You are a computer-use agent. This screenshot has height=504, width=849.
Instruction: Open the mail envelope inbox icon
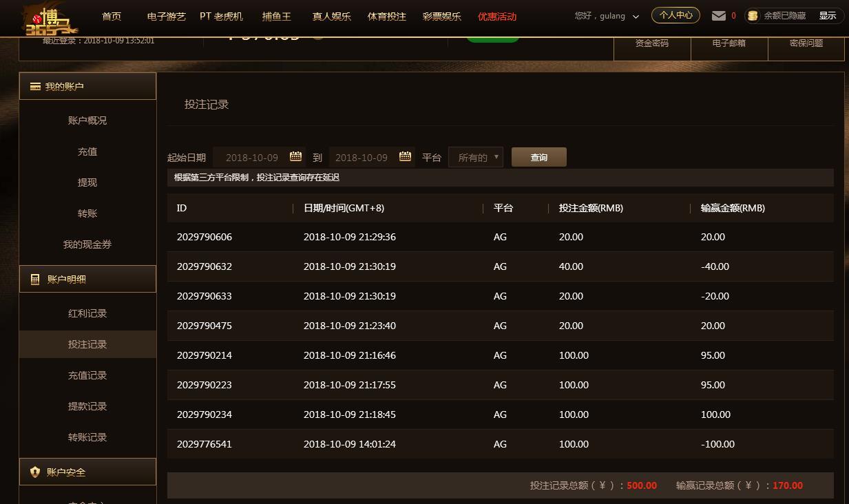(x=718, y=15)
